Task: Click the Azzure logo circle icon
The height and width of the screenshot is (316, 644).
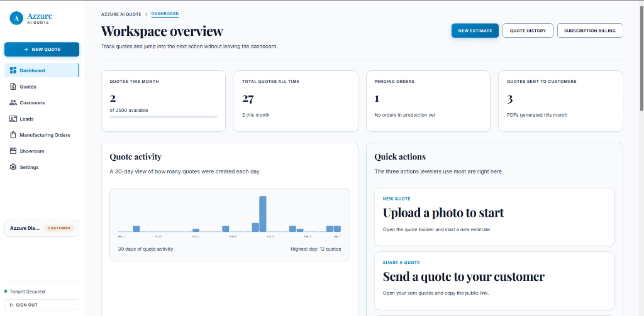Action: coord(16,18)
